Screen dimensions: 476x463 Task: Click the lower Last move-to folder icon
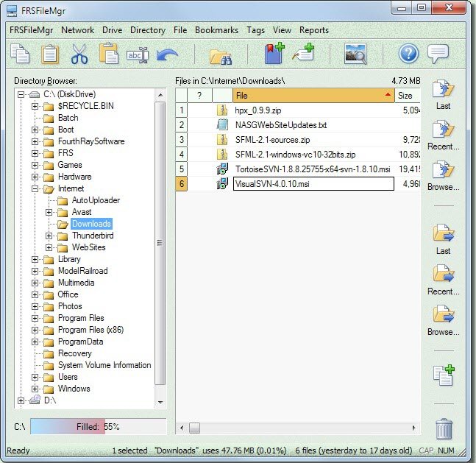pyautogui.click(x=443, y=233)
